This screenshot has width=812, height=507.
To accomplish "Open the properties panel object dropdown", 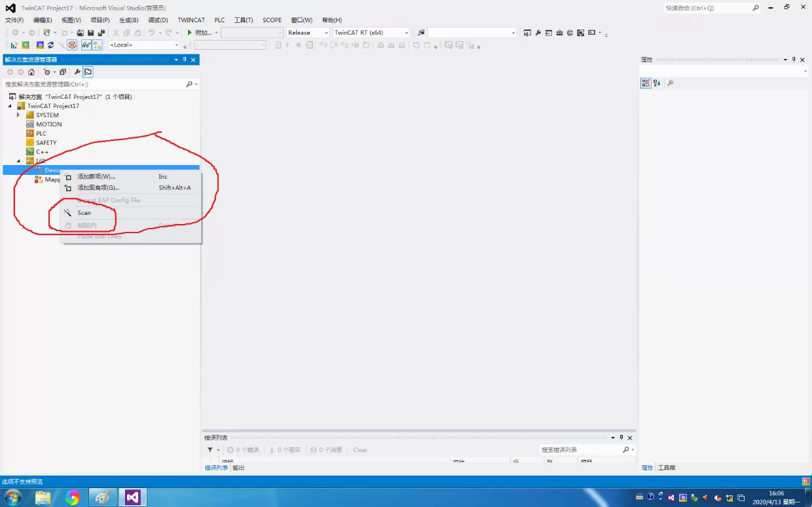I will 805,71.
